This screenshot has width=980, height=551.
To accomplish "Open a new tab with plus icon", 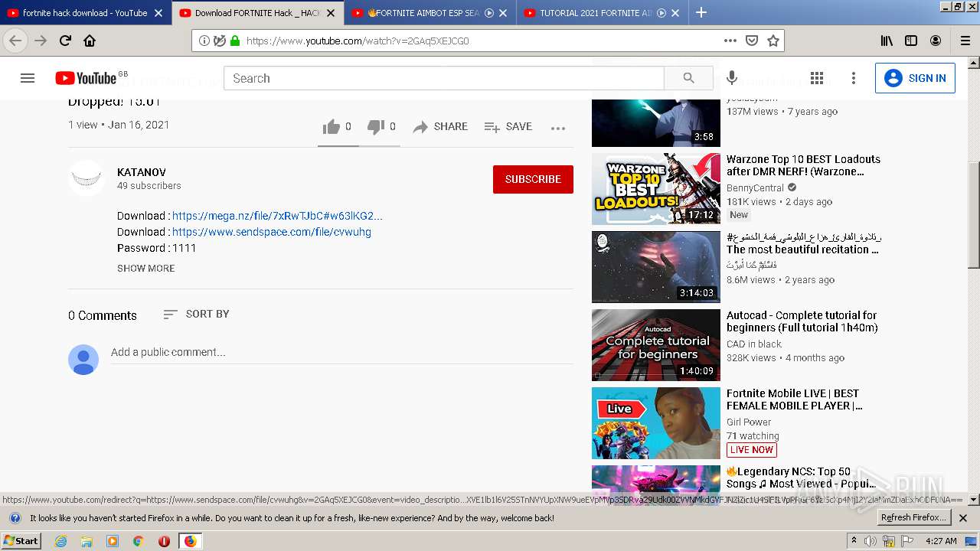I will point(701,12).
